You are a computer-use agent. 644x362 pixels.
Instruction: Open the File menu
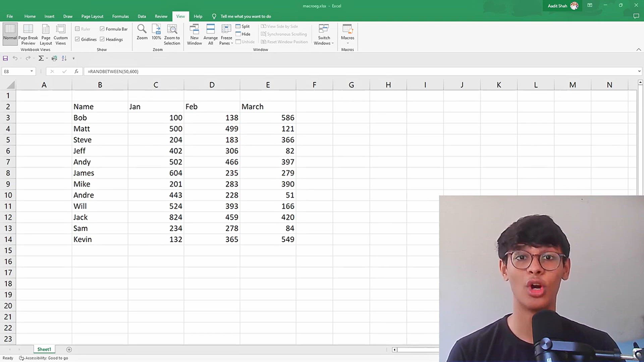[10, 16]
